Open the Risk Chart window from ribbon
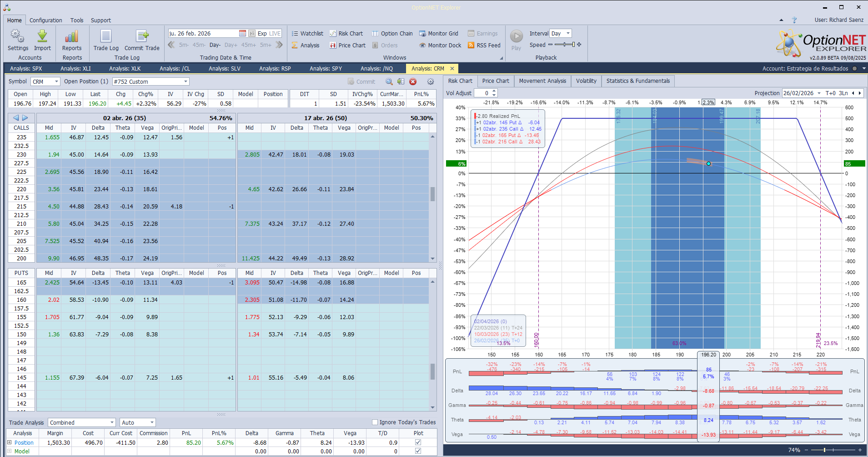 (x=346, y=33)
